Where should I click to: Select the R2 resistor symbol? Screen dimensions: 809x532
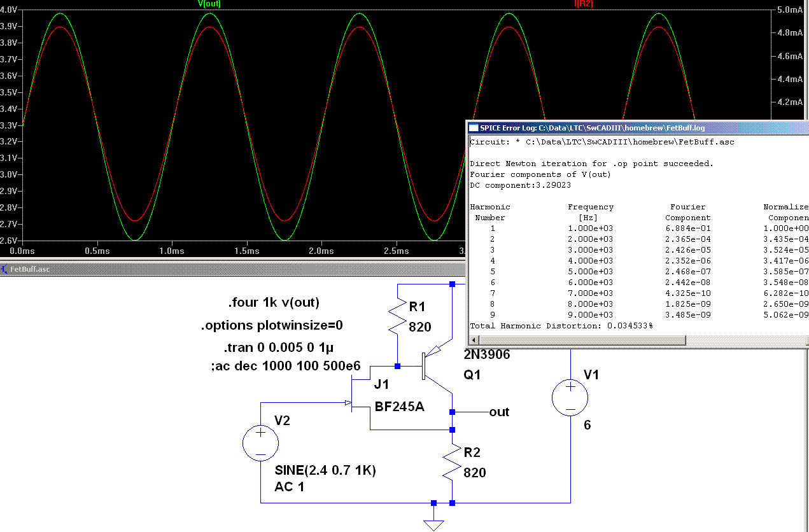click(452, 462)
